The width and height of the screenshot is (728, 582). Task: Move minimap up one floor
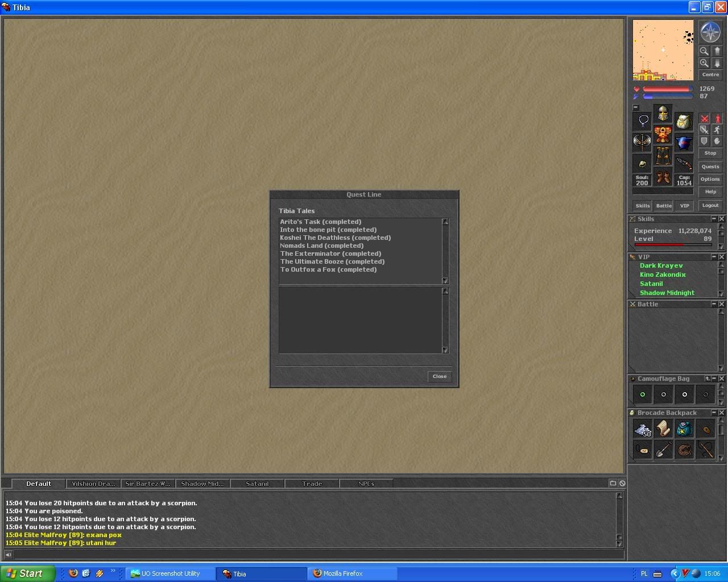pyautogui.click(x=717, y=51)
